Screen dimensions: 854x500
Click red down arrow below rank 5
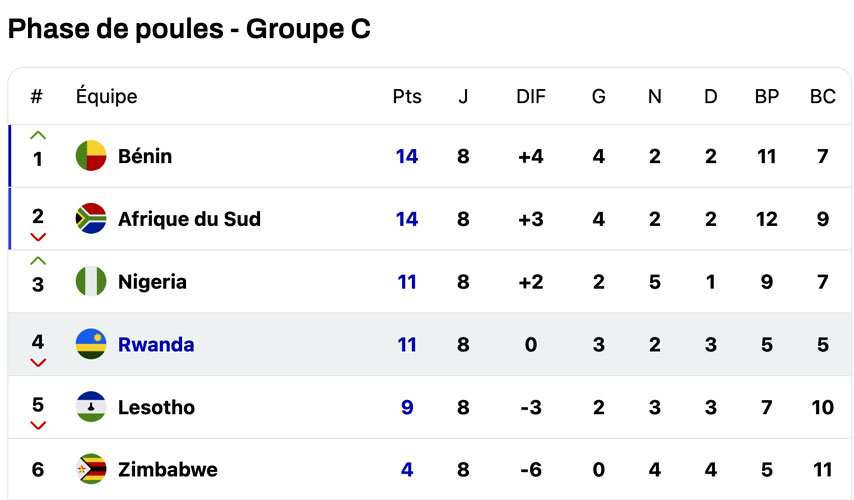tap(38, 426)
